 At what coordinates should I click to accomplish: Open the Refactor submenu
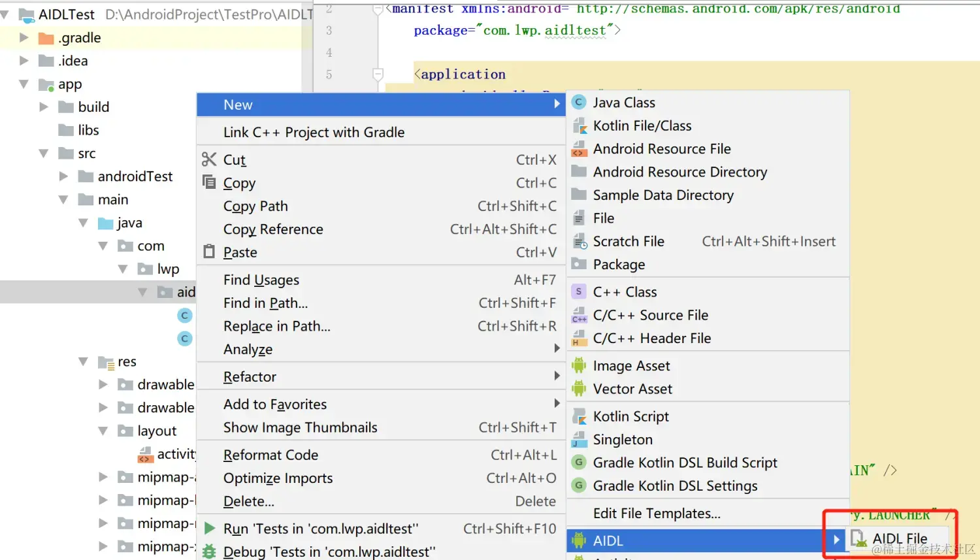coord(380,376)
